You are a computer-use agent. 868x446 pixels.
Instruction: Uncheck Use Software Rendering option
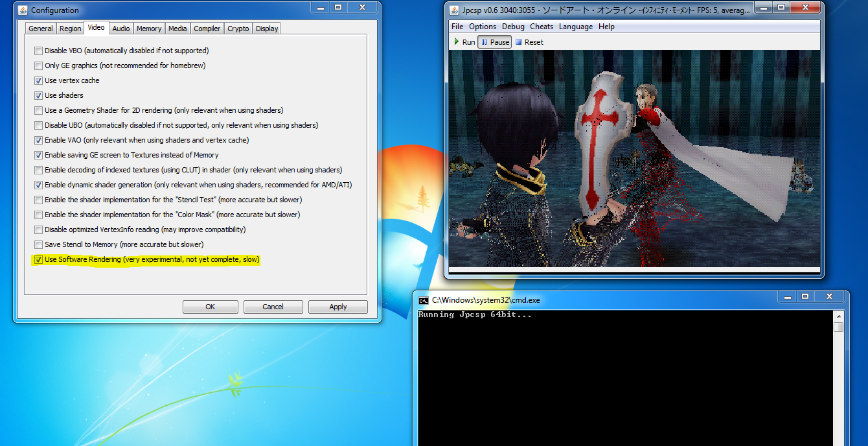point(39,259)
